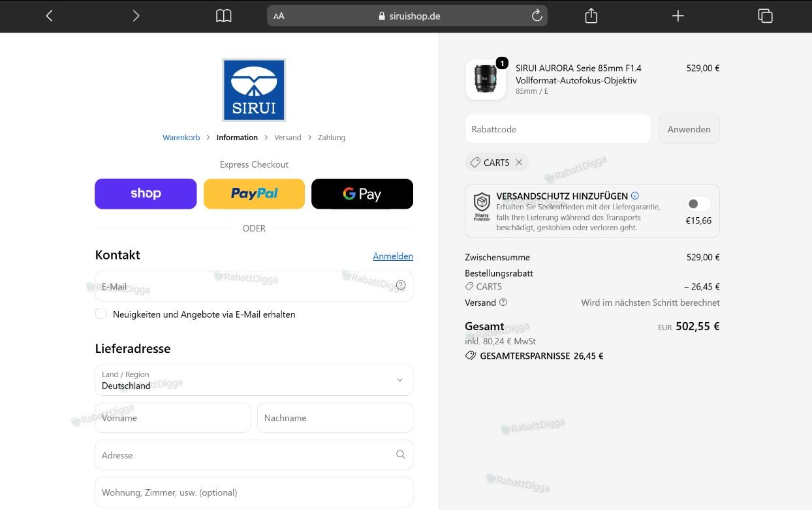Open the Land / Region dropdown

[x=254, y=380]
